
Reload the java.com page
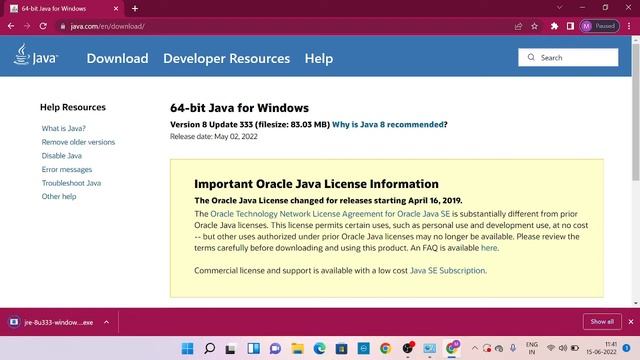43,26
